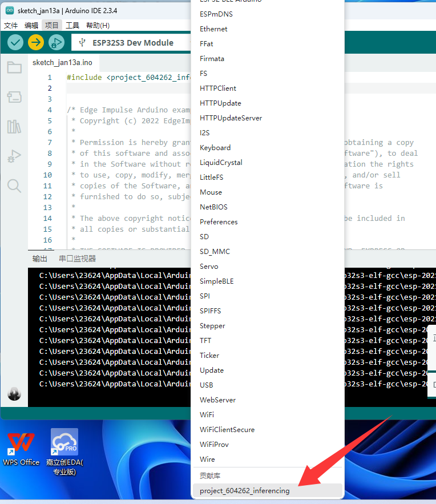Open the ESP32S3 Dev Module board selector

tap(131, 42)
